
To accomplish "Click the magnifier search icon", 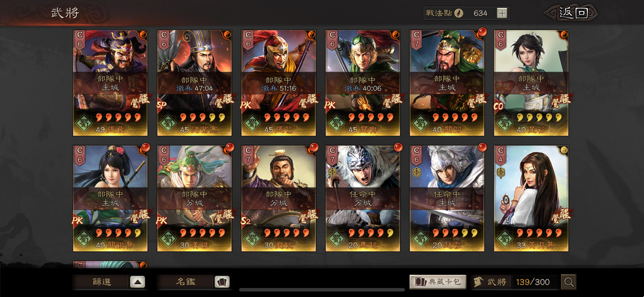I will click(x=569, y=282).
